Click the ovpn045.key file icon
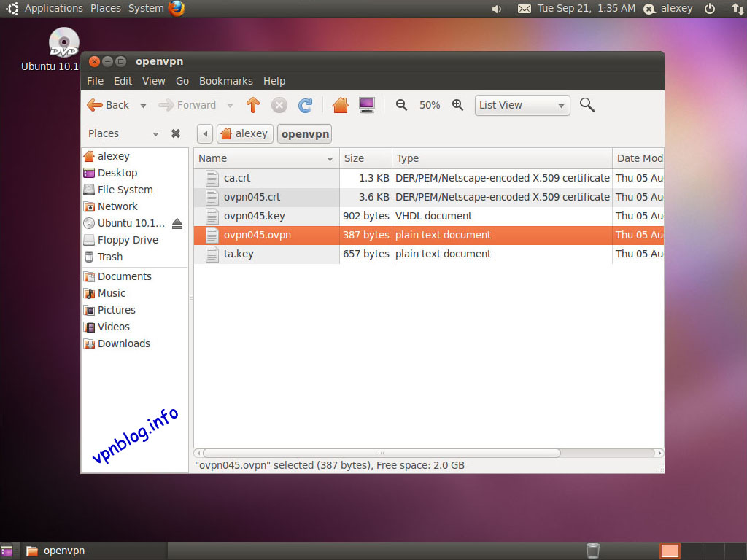747x560 pixels. pos(212,216)
